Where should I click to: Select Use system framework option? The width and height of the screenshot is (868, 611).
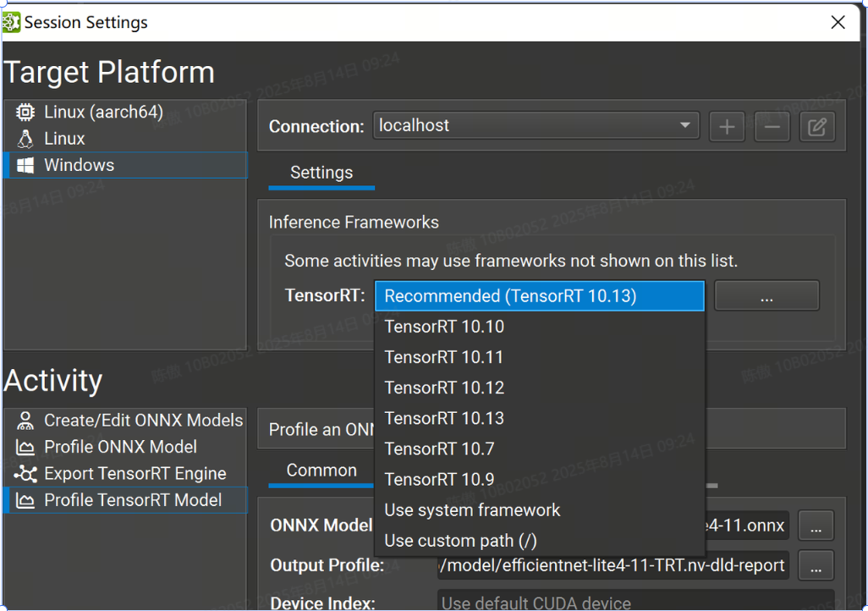click(540, 509)
